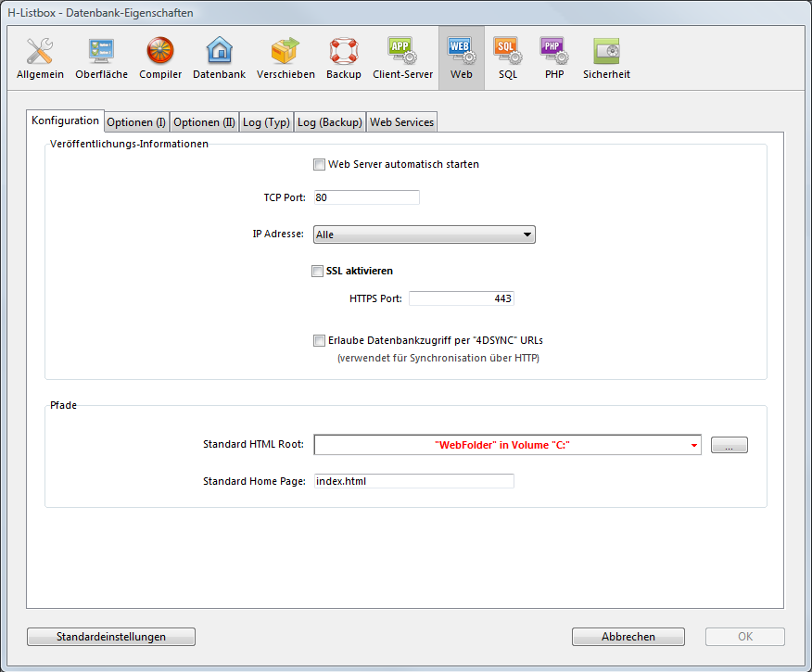The image size is (812, 672).
Task: Click the Standardeinstellungen button
Action: [x=111, y=637]
